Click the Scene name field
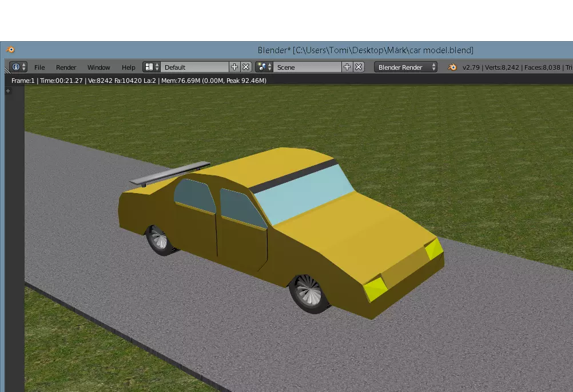 pyautogui.click(x=307, y=67)
